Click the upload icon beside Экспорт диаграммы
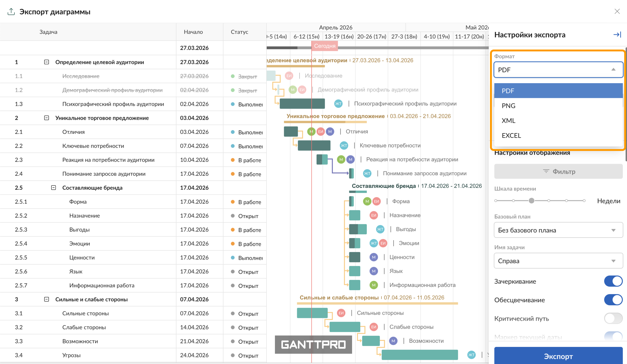 click(11, 11)
